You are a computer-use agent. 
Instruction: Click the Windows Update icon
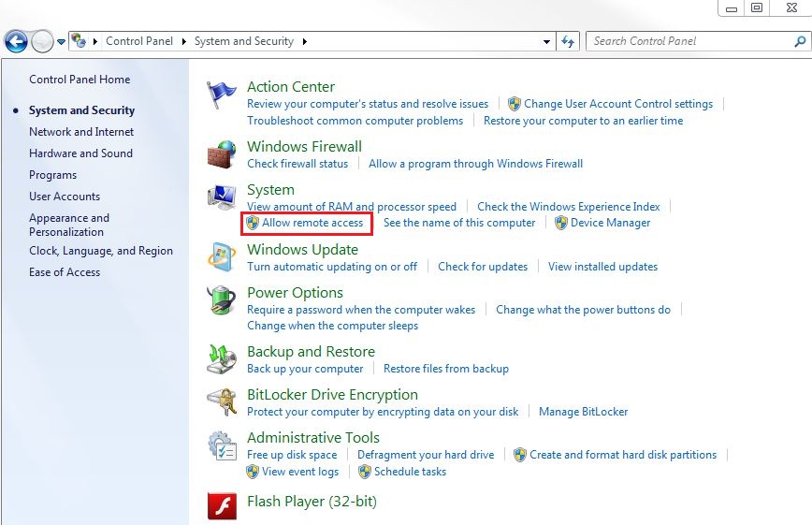pos(222,257)
